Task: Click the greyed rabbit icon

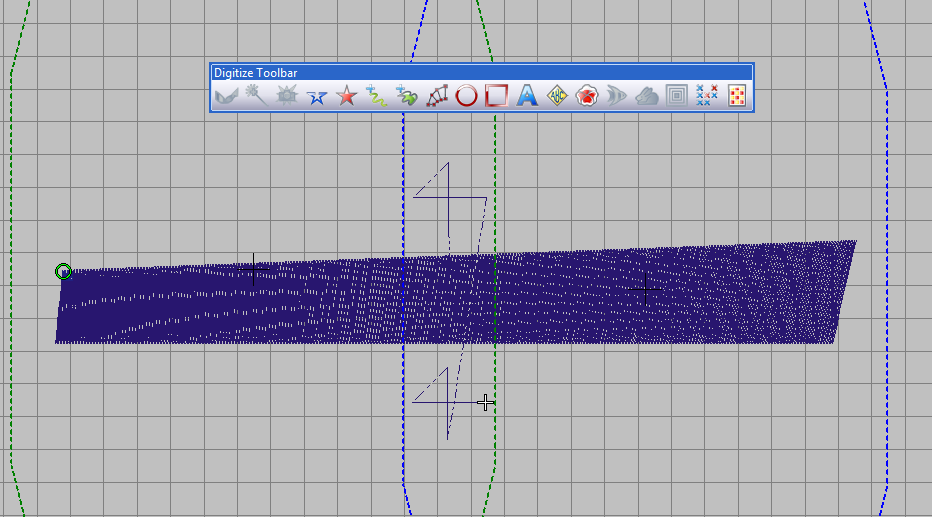Action: coord(647,95)
